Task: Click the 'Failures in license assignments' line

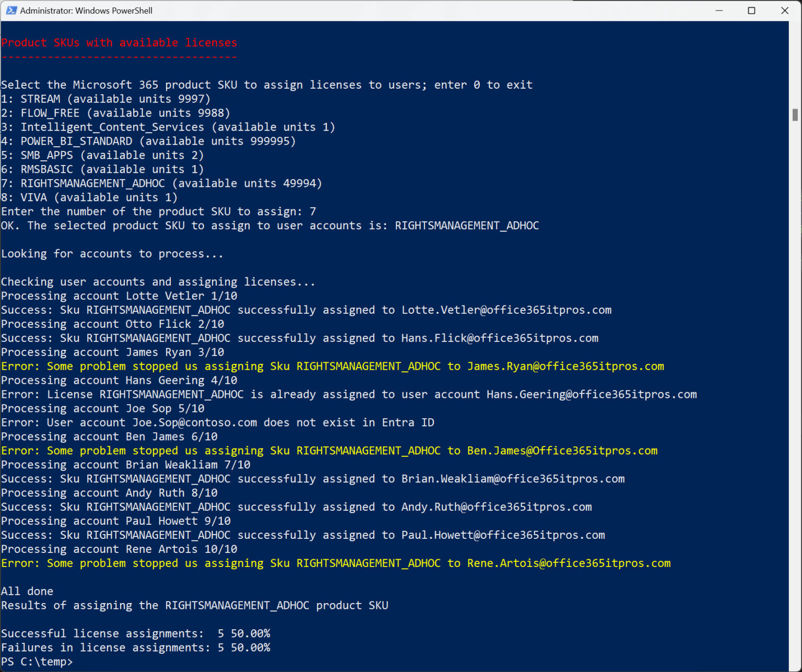Action: pos(136,647)
